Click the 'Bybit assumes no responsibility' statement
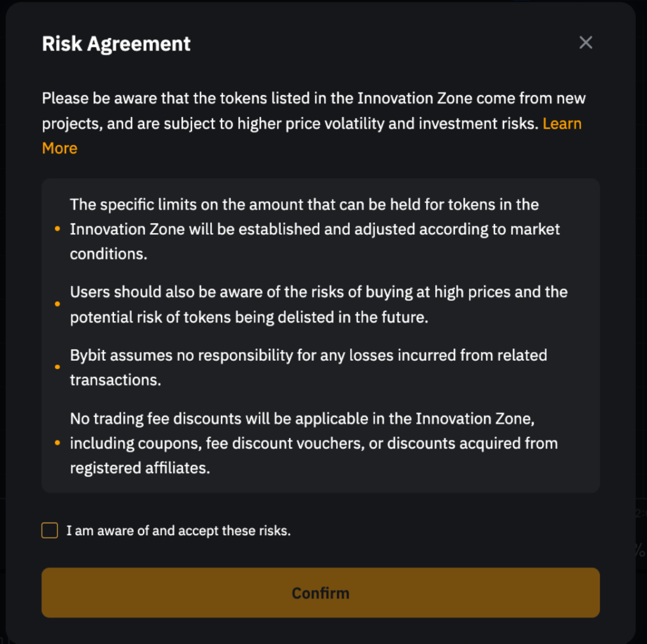The width and height of the screenshot is (647, 644). [x=308, y=356]
